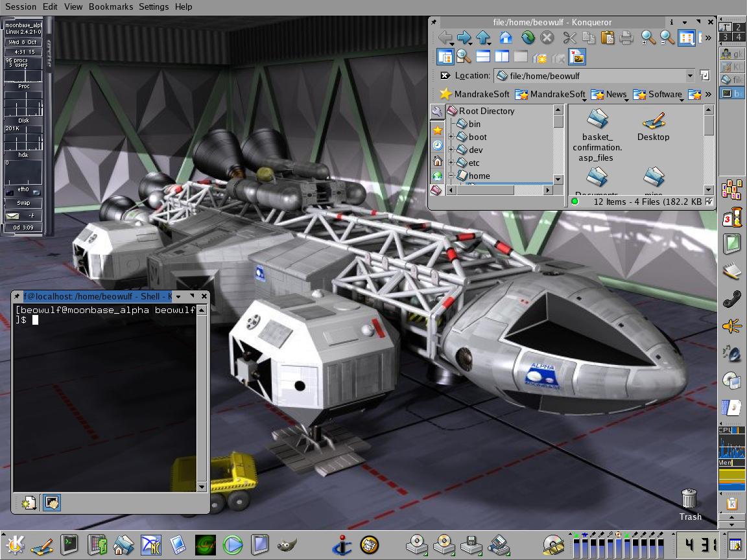
Task: Show more bookmark toolbar items
Action: click(708, 94)
